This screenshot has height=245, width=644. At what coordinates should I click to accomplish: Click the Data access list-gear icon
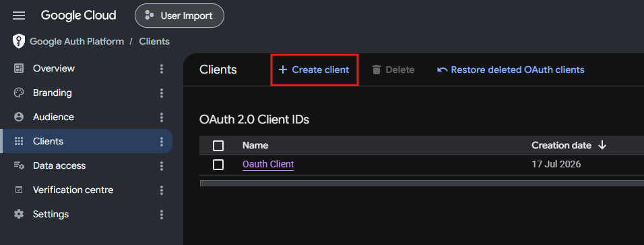[x=19, y=165]
